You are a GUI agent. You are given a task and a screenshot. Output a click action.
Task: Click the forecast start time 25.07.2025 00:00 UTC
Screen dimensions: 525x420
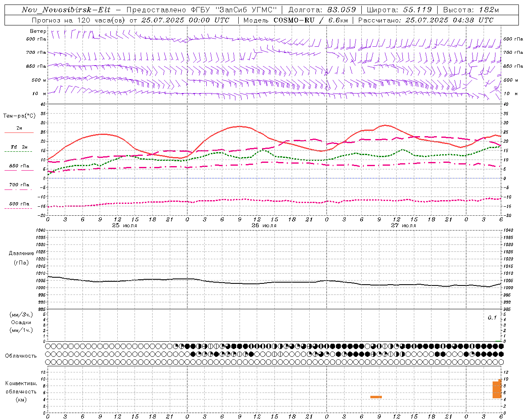click(185, 20)
